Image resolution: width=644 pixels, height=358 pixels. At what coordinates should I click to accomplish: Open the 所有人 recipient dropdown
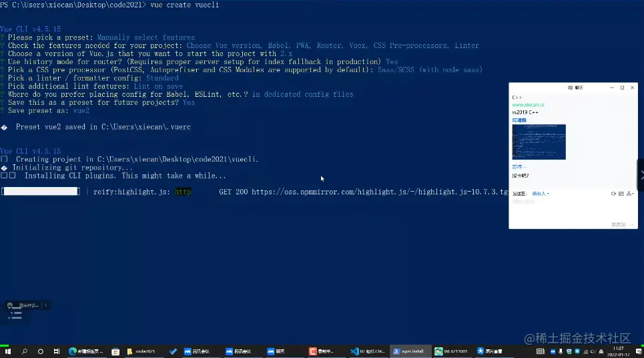pyautogui.click(x=541, y=194)
